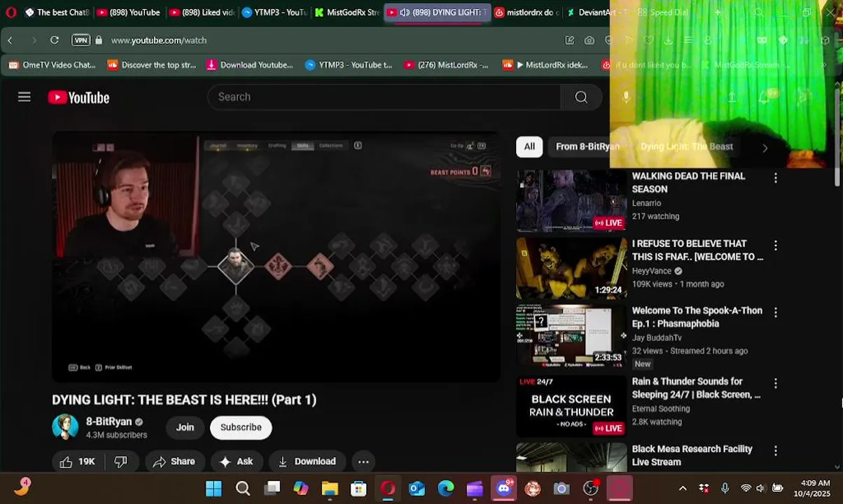Like the video with 19K likes

[78, 461]
